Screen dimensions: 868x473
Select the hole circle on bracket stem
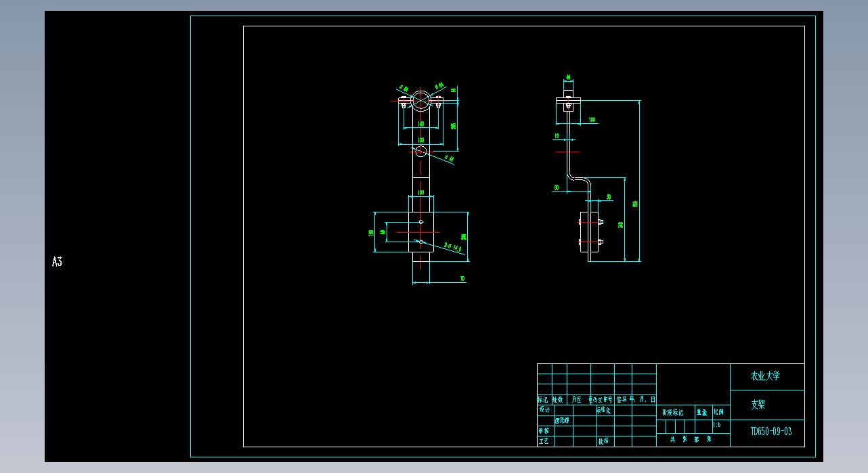point(421,151)
